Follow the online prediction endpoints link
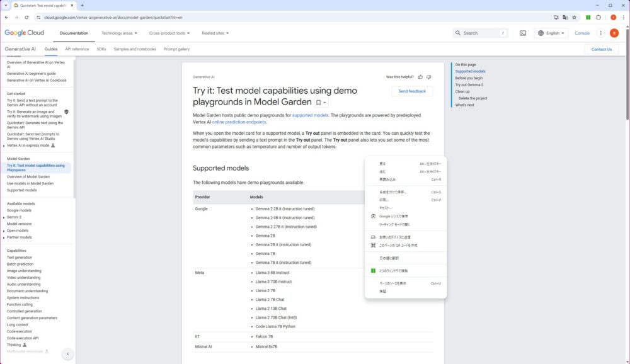 tap(239, 122)
